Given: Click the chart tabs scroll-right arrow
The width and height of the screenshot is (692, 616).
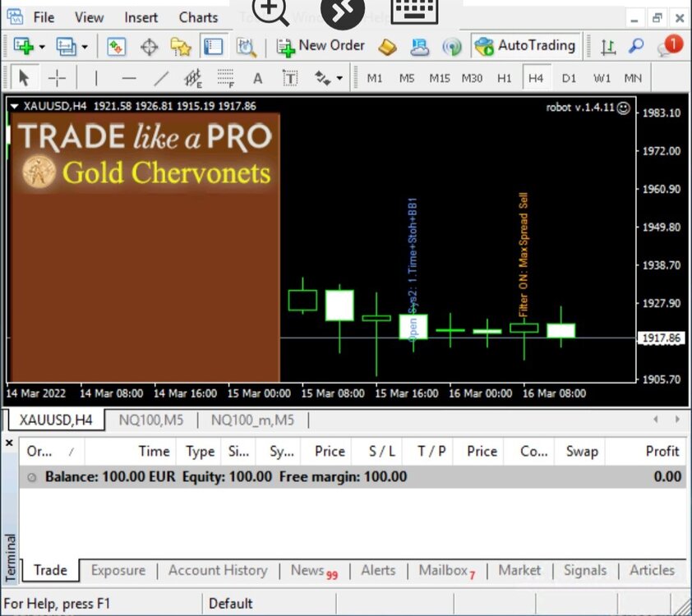Looking at the screenshot, I should [x=677, y=420].
